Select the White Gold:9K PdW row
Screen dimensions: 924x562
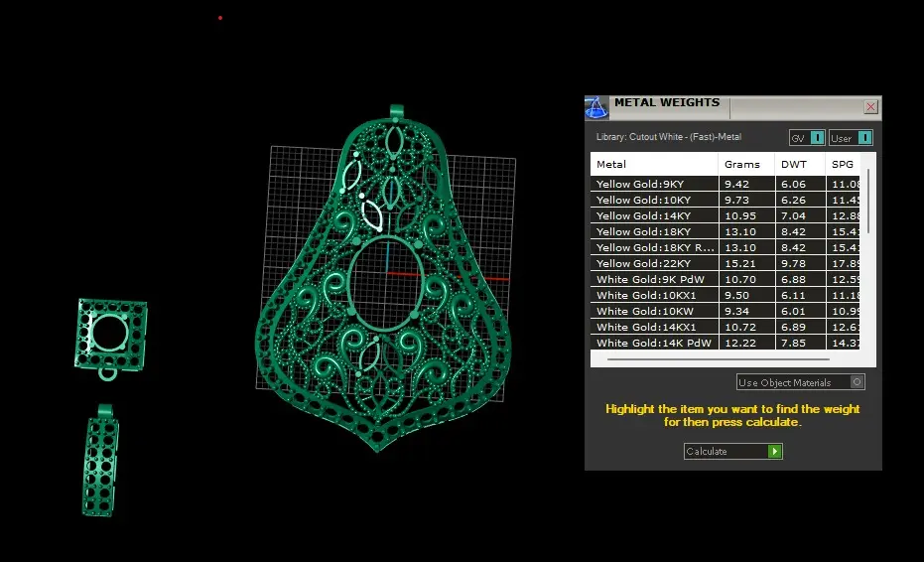(x=725, y=280)
